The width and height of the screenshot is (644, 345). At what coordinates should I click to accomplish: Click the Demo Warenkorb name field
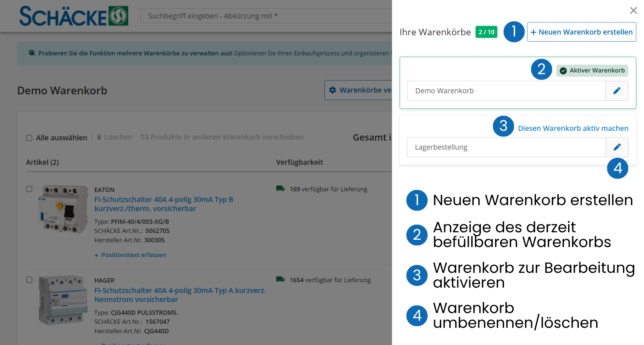[x=506, y=91]
